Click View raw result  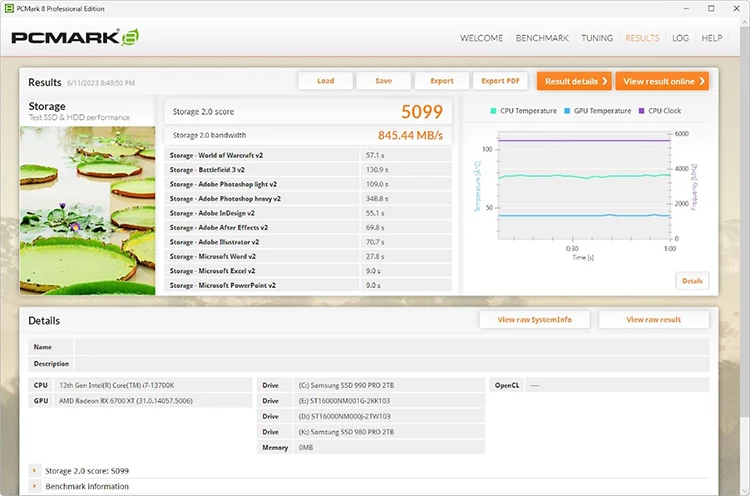(654, 320)
